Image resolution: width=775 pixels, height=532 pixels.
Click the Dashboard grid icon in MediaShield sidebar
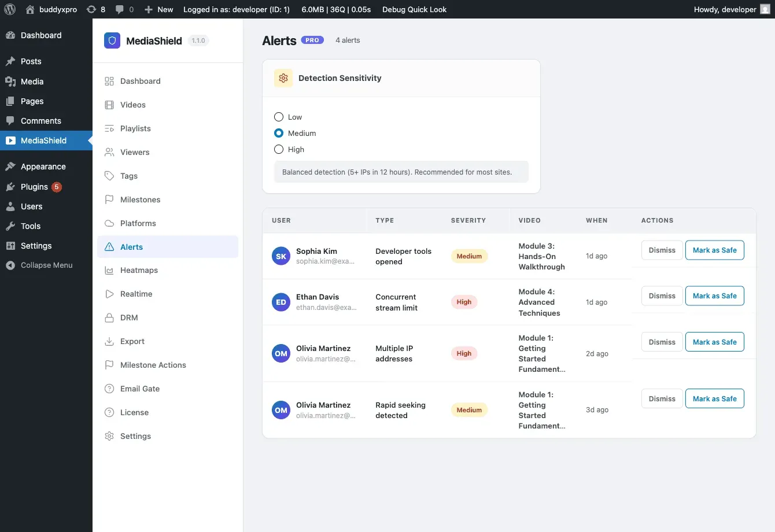[x=109, y=81]
